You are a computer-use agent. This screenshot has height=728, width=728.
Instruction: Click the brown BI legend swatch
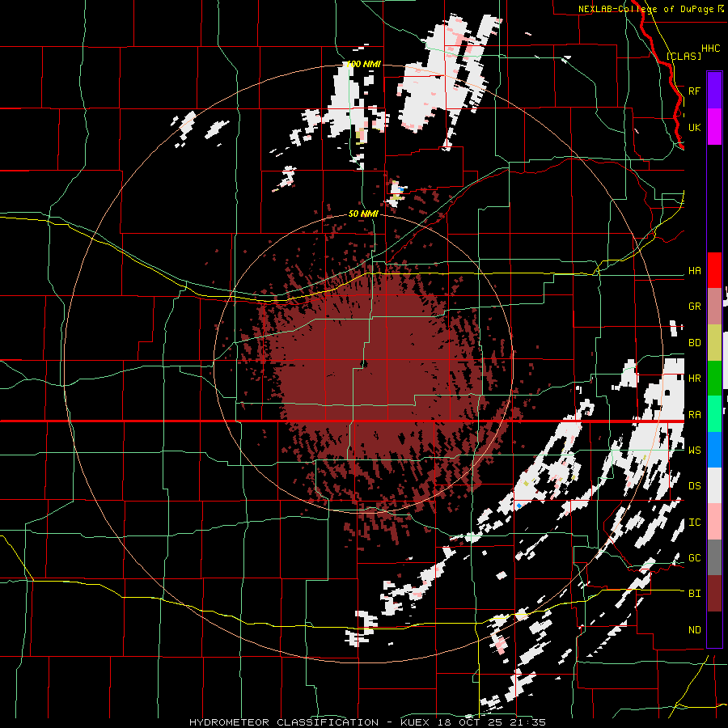[x=714, y=594]
